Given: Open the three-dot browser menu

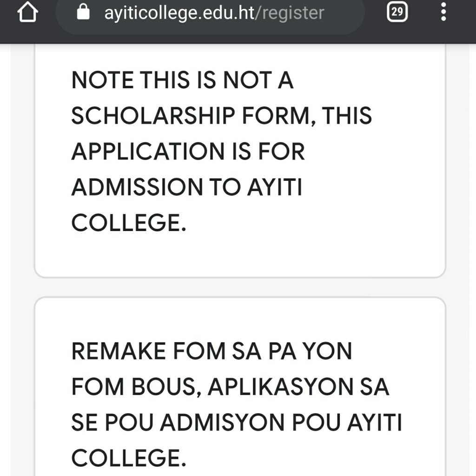Looking at the screenshot, I should click(x=443, y=13).
